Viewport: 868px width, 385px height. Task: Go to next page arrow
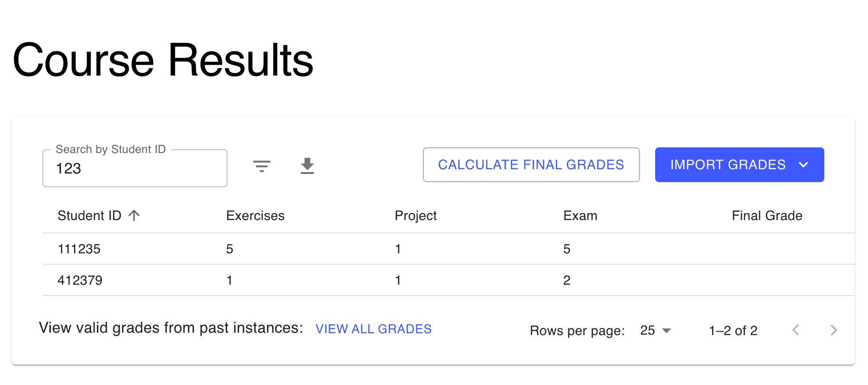[x=833, y=330]
